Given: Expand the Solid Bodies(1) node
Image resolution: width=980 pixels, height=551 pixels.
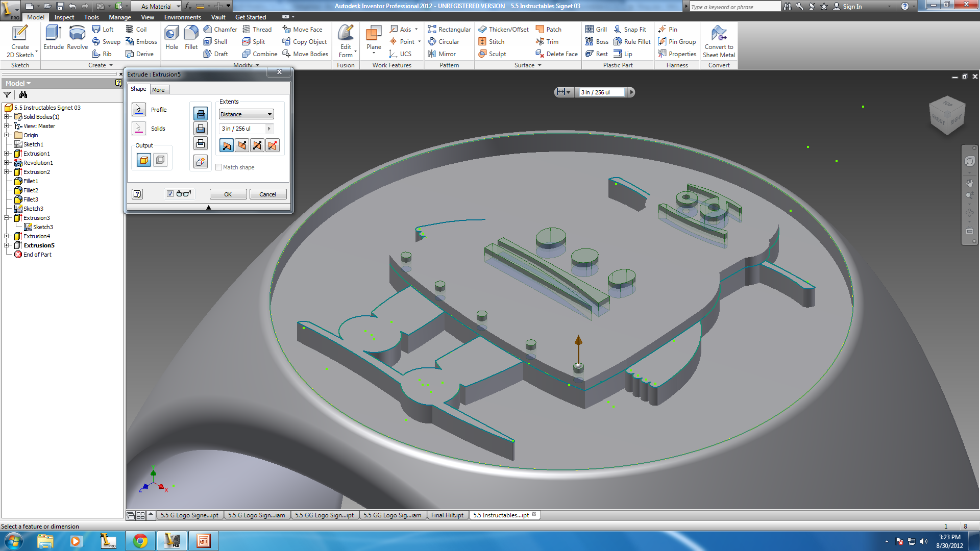Looking at the screenshot, I should (x=7, y=117).
